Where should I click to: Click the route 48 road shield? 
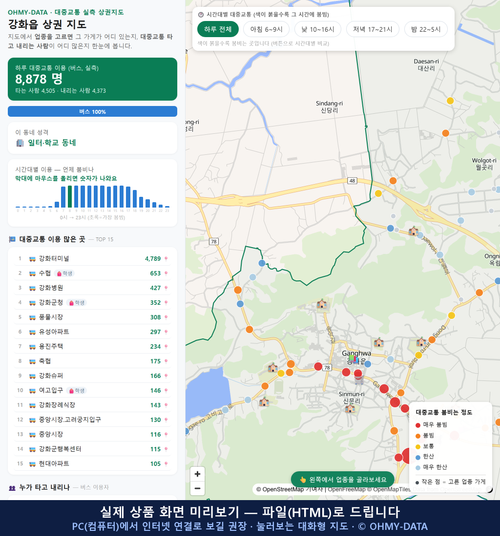pos(352,181)
